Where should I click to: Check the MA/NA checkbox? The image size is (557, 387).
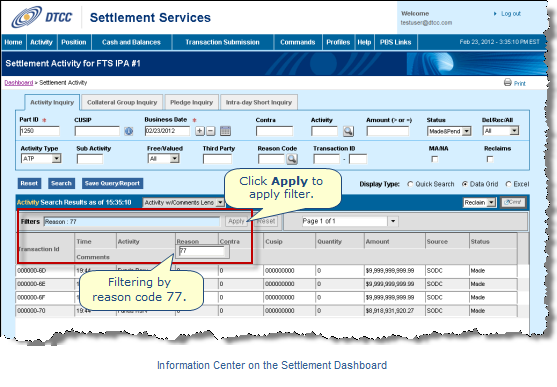click(434, 159)
